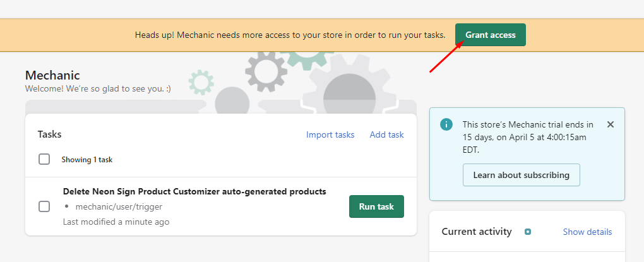This screenshot has width=644, height=262.
Task: Open the Delete Neon Sign Product Customizer task
Action: tap(194, 191)
